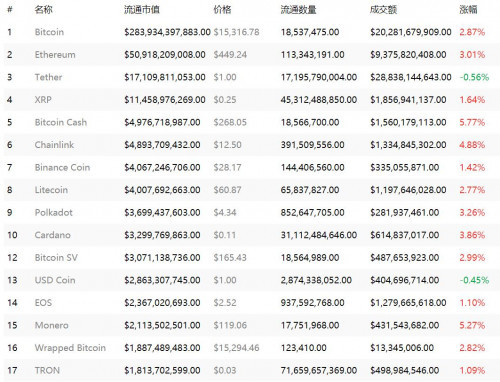Viewport: 500px width, 382px height.
Task: Open the TRON coin page
Action: (47, 370)
